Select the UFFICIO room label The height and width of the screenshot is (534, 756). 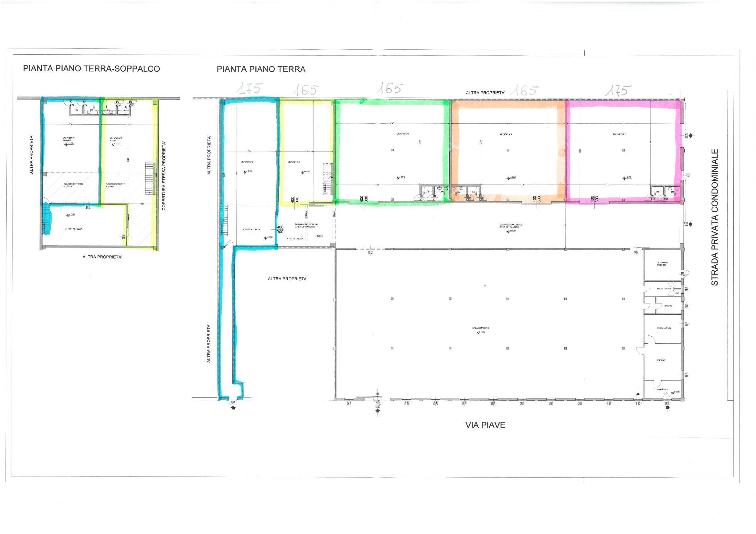tap(661, 360)
